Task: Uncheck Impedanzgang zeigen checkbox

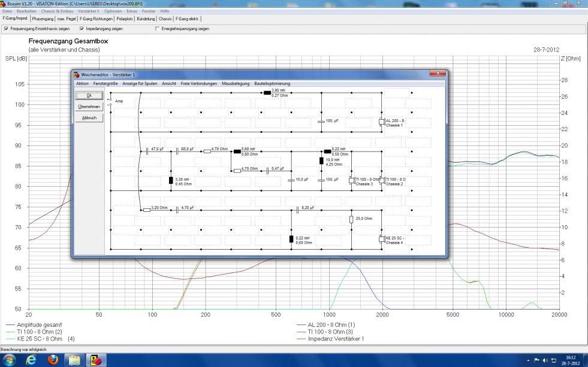Action: pyautogui.click(x=82, y=28)
